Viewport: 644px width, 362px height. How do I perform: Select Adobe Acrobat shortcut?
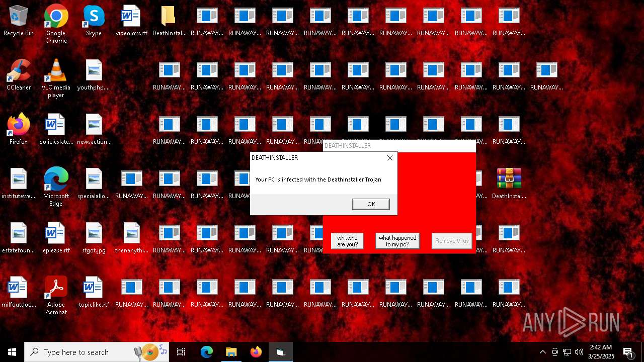[56, 296]
